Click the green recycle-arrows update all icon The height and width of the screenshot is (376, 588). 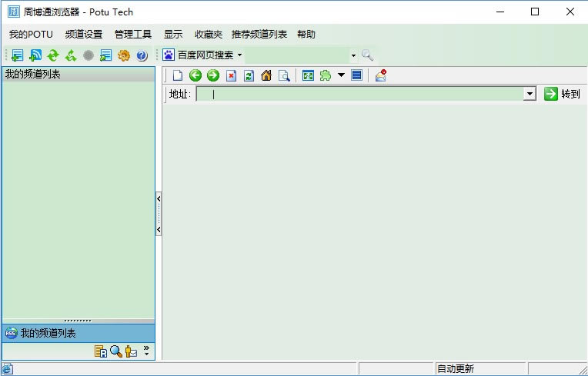pos(71,55)
